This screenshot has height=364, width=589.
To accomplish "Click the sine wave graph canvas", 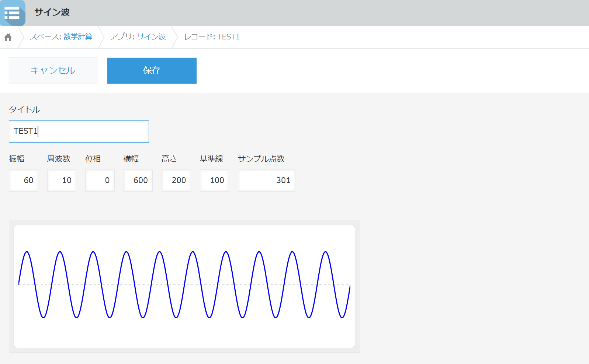I will point(184,286).
